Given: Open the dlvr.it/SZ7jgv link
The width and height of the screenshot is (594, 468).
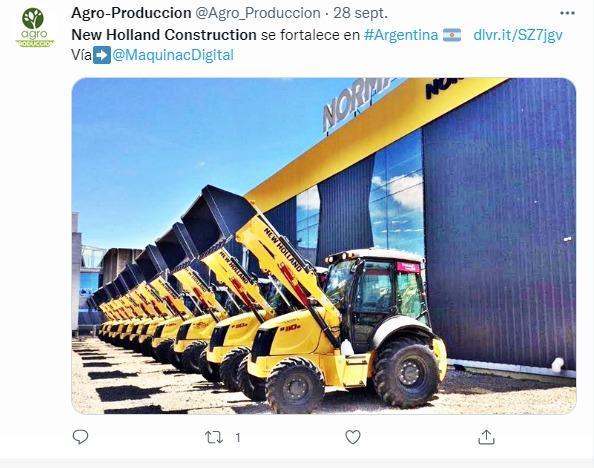Looking at the screenshot, I should pyautogui.click(x=518, y=35).
